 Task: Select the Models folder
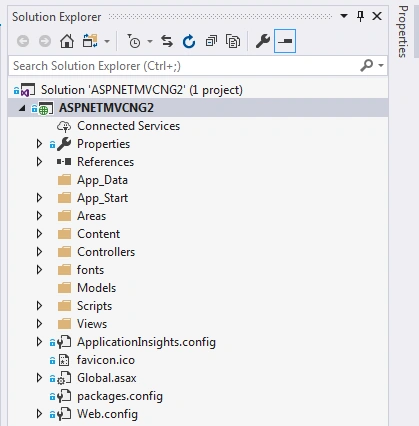click(96, 288)
